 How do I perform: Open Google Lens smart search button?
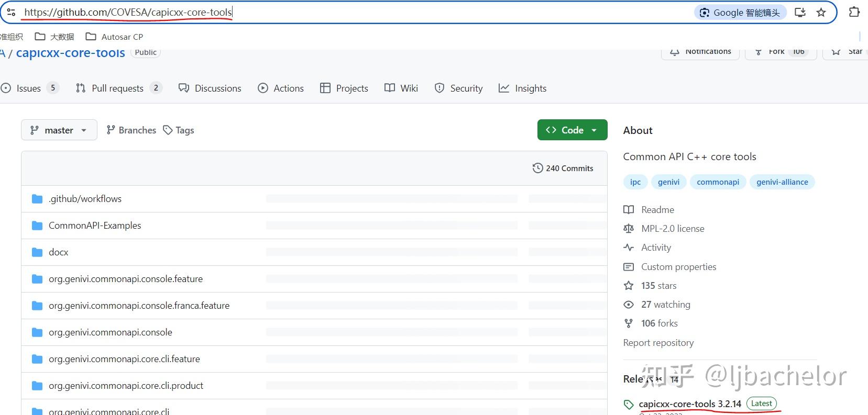pos(740,13)
